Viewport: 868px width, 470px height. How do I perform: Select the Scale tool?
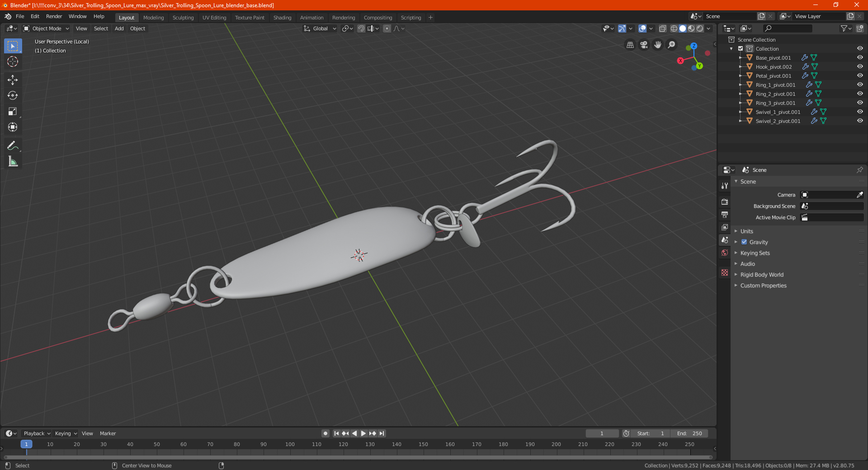coord(13,111)
